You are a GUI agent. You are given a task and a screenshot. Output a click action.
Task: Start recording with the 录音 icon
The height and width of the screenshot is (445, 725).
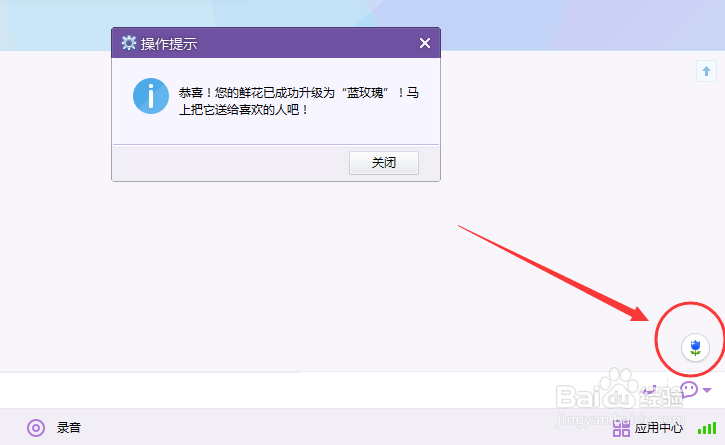click(36, 428)
